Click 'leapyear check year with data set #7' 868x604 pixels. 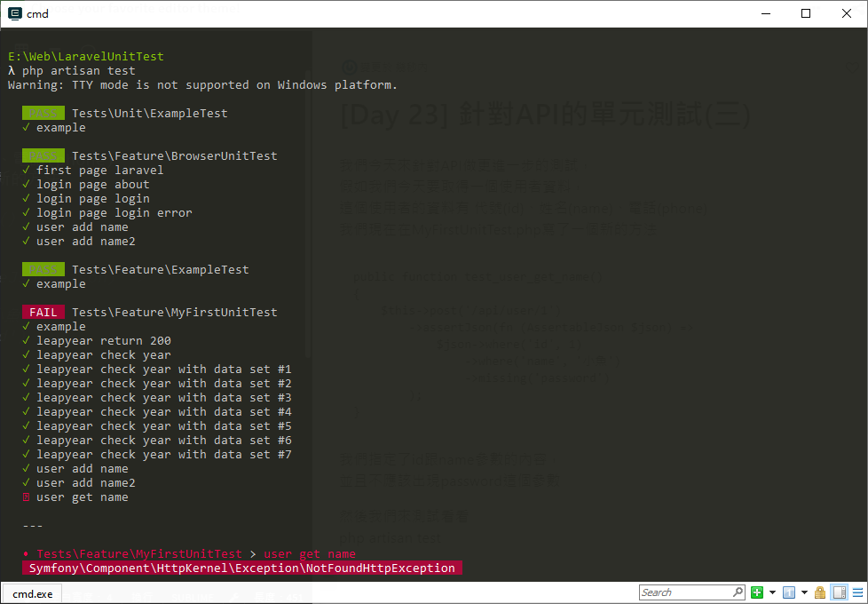coord(164,455)
